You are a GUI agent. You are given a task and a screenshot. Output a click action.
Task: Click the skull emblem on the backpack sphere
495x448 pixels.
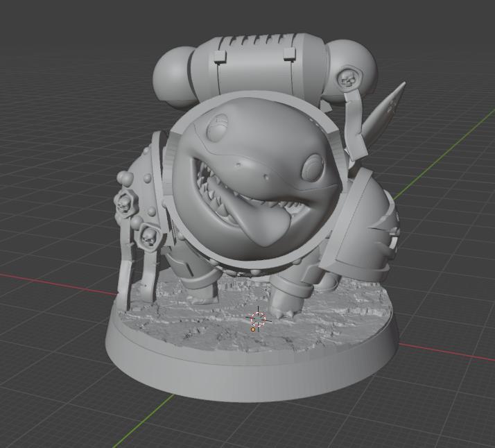(x=348, y=78)
